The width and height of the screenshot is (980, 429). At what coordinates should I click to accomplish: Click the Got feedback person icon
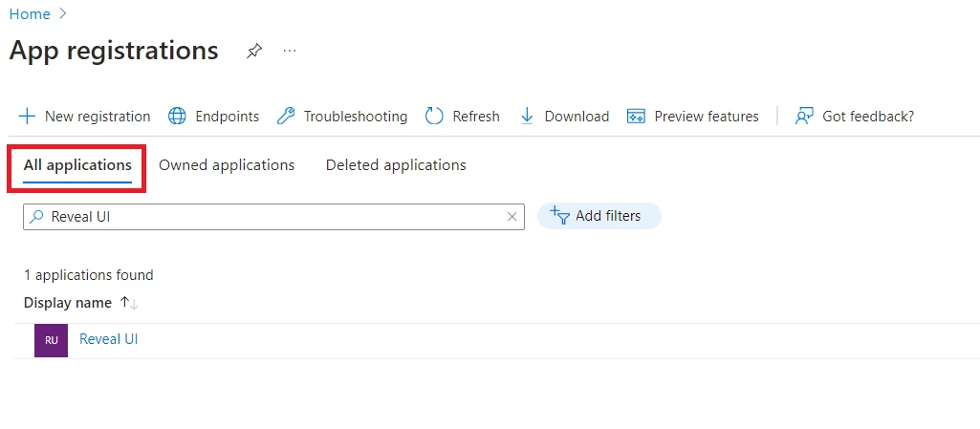tap(804, 117)
